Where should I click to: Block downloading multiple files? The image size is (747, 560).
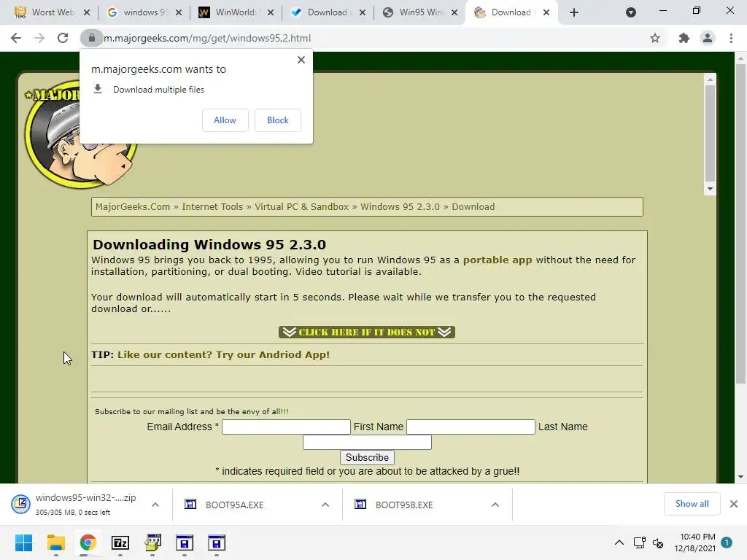point(278,120)
